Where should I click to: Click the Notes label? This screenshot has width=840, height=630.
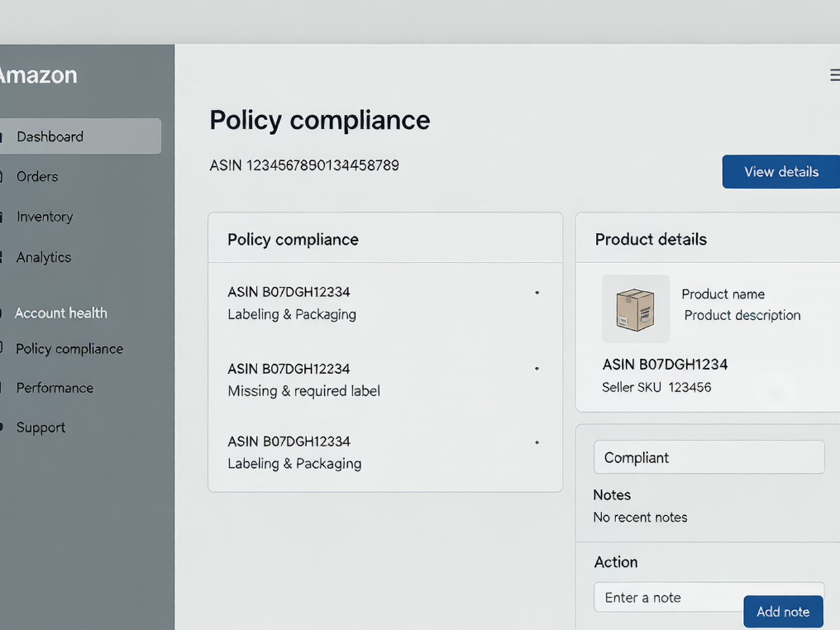pyautogui.click(x=612, y=495)
